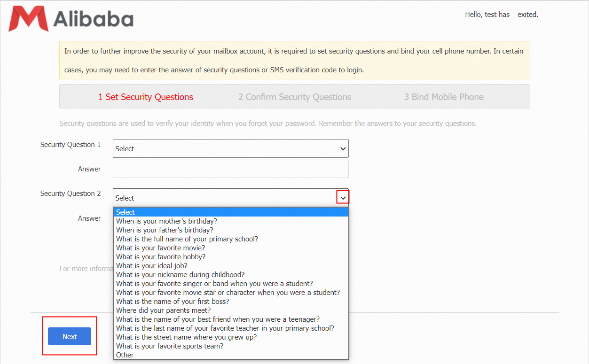This screenshot has width=589, height=364.
Task: Pick 'What is the name of your first boss?'
Action: 173,302
